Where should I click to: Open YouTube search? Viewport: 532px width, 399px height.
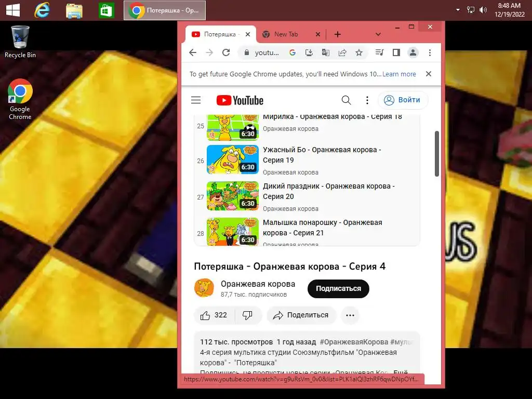click(x=346, y=100)
